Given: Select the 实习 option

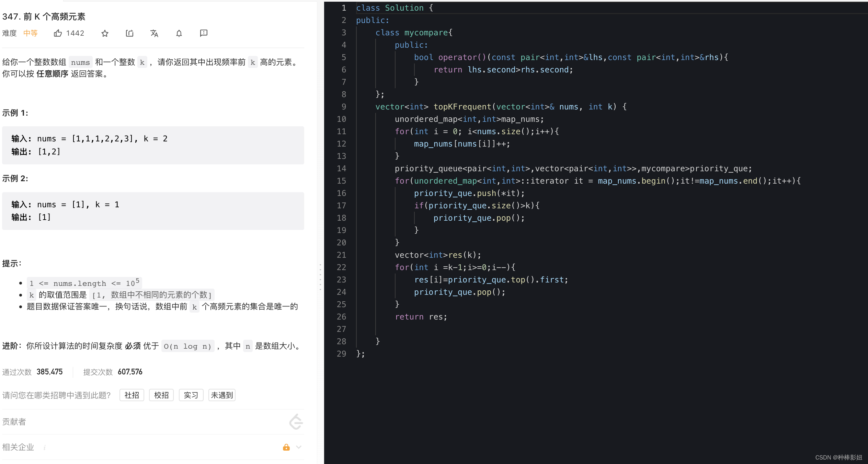Looking at the screenshot, I should pyautogui.click(x=191, y=395).
